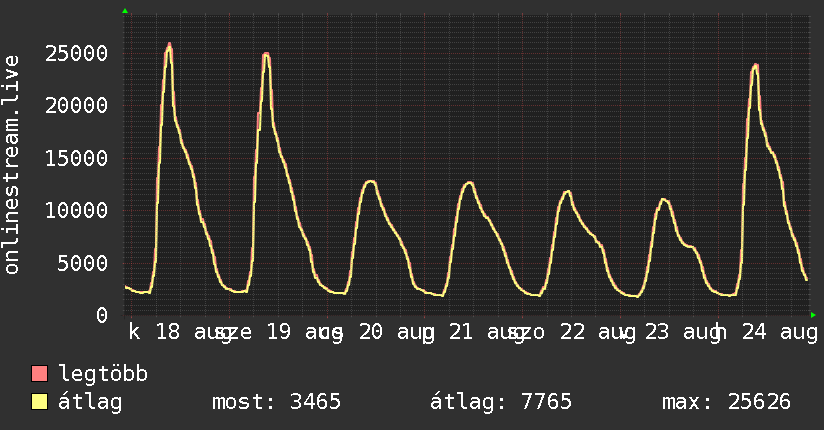This screenshot has height=430, width=824.
Task: Click the '22 aug' x-axis date label
Action: point(598,332)
